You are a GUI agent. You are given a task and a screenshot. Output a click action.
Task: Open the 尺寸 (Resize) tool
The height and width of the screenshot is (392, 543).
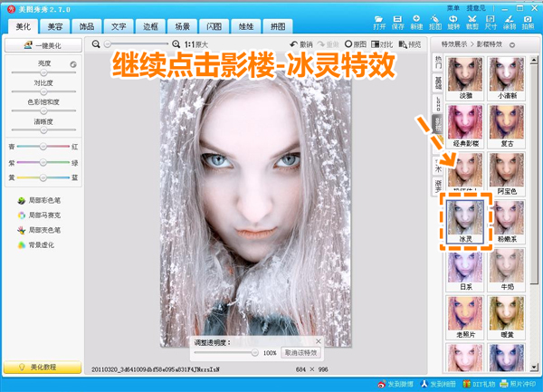tap(491, 22)
